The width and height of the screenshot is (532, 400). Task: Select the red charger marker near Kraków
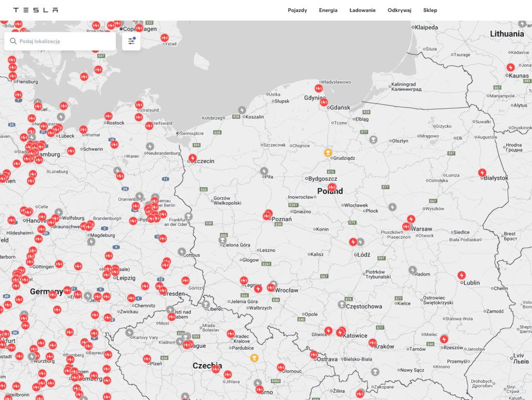point(373,343)
